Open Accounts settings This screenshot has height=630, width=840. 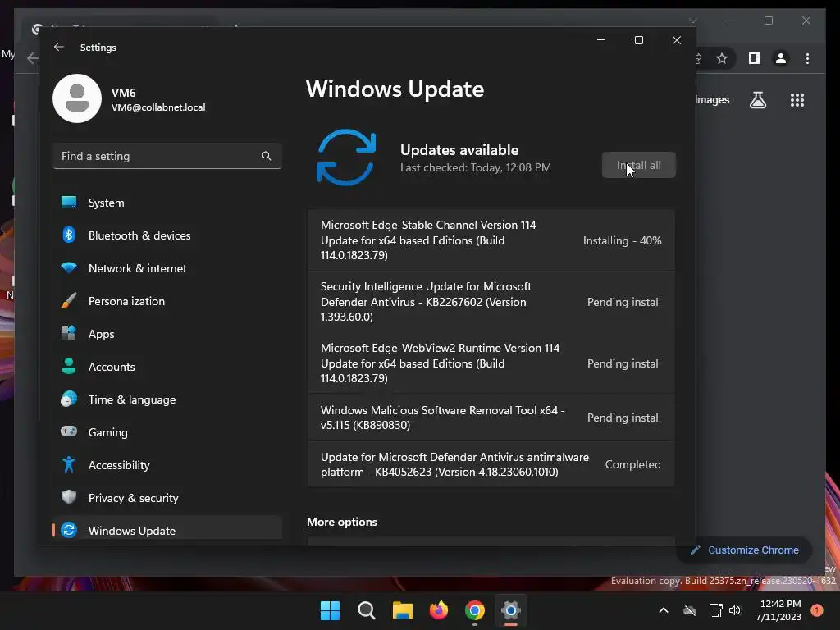(x=167, y=367)
